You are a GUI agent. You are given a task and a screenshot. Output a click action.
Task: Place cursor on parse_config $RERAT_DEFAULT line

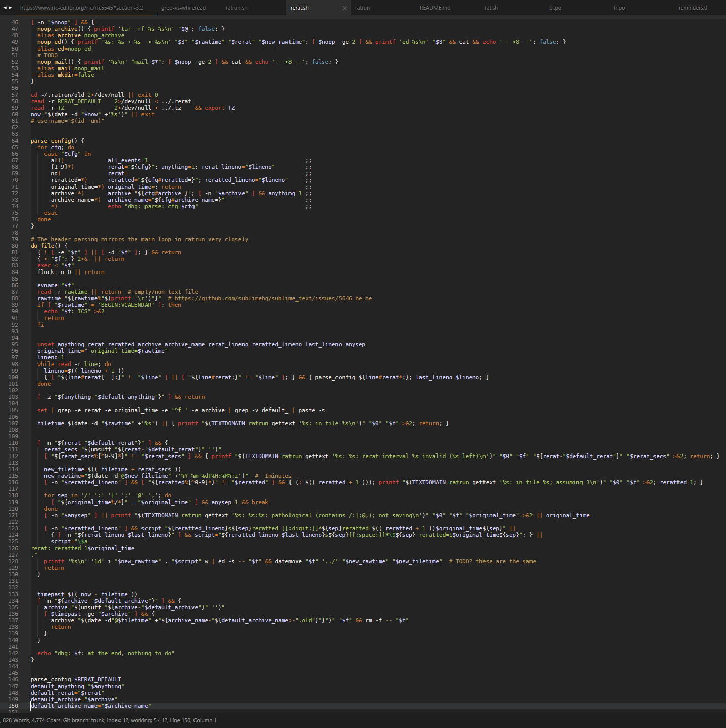(x=76, y=679)
